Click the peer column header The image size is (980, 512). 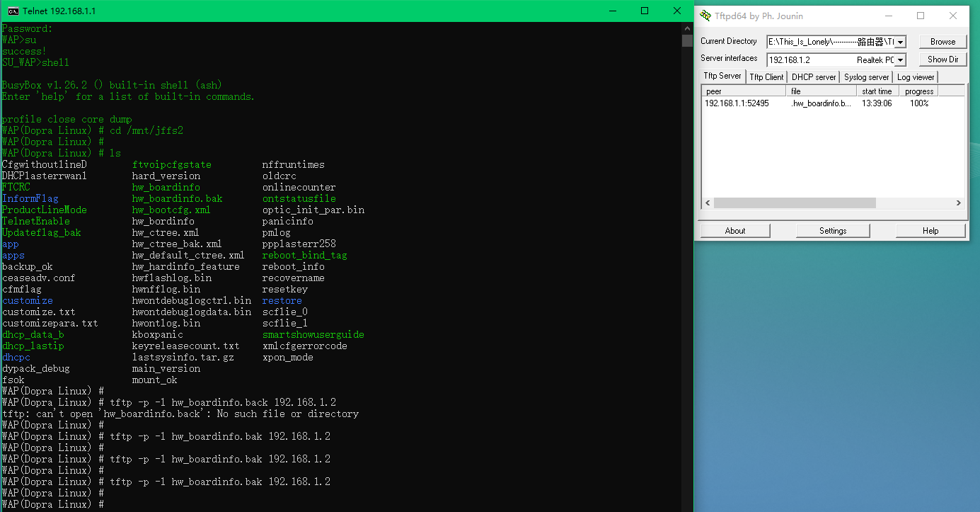(x=744, y=91)
